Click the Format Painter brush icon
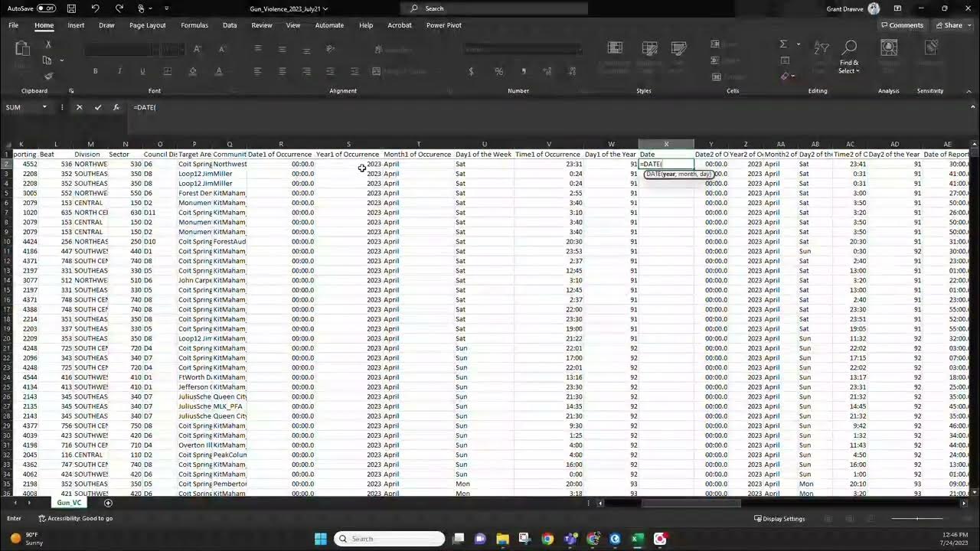Screen dimensions: 980x551 pyautogui.click(x=48, y=76)
